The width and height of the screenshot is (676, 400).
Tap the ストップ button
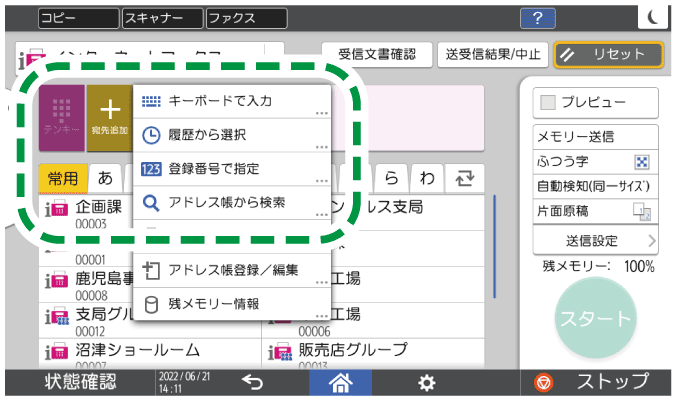(x=596, y=382)
